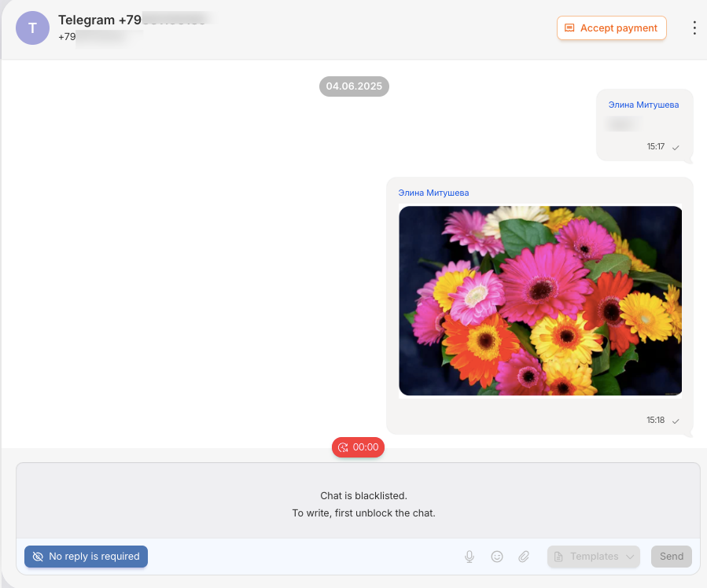Click the microphone voice message icon

pos(469,557)
